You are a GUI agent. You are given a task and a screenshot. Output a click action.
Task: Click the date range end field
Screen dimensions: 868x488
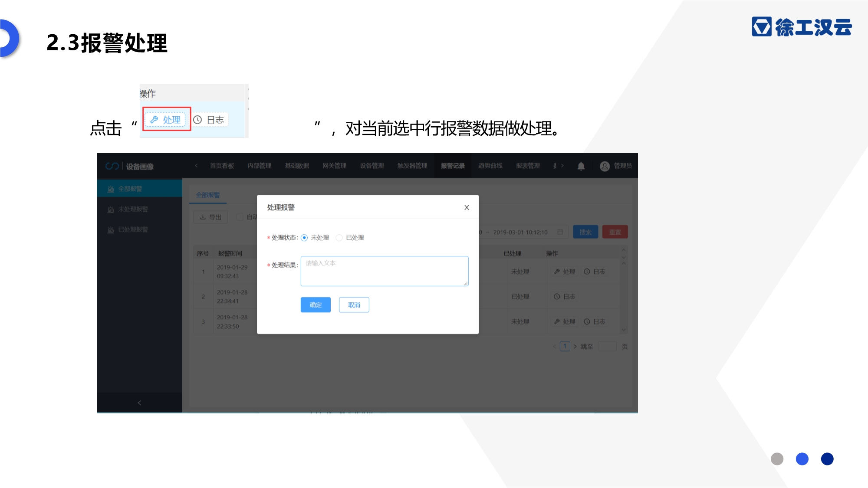point(520,232)
